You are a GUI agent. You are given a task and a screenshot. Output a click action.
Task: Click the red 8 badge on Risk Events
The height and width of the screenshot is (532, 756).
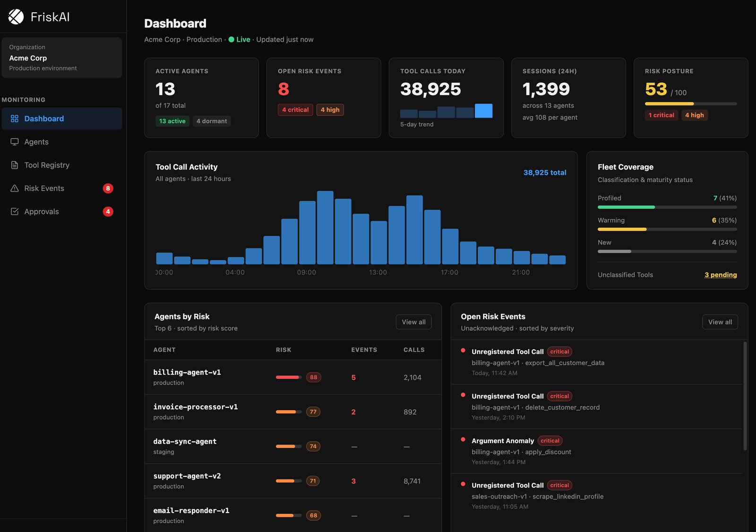coord(108,189)
